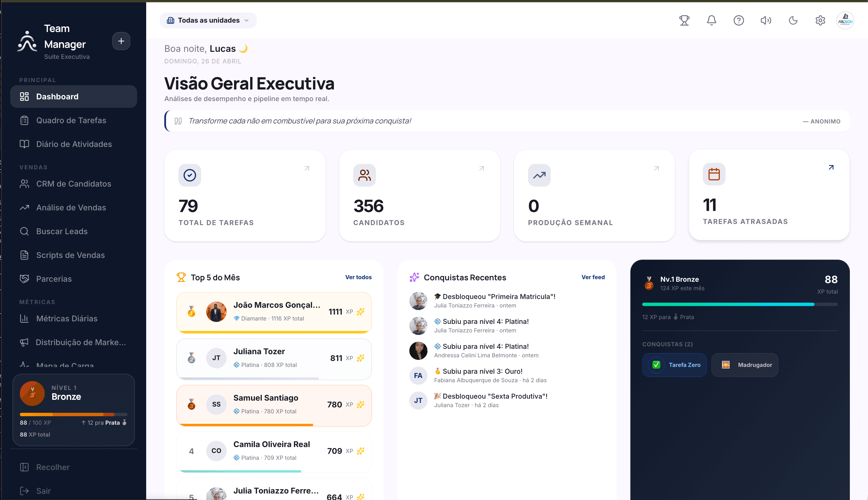The image size is (868, 500).
Task: Toggle dark mode moon icon
Action: point(793,21)
